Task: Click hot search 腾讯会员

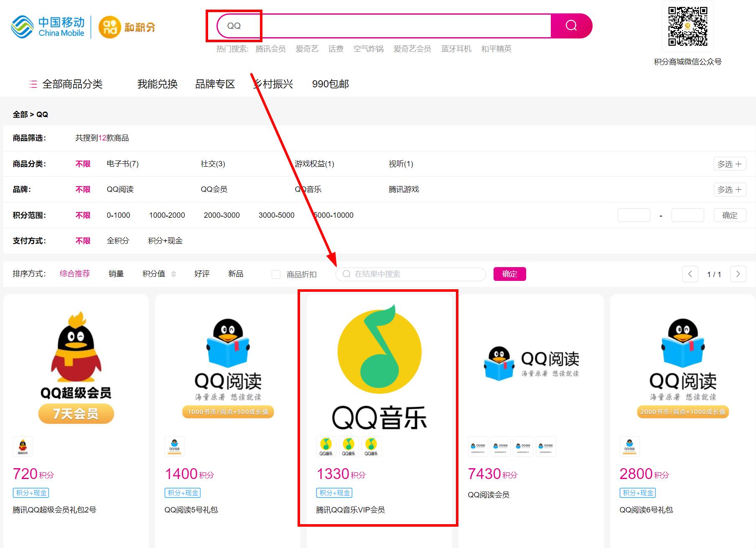Action: 271,49
